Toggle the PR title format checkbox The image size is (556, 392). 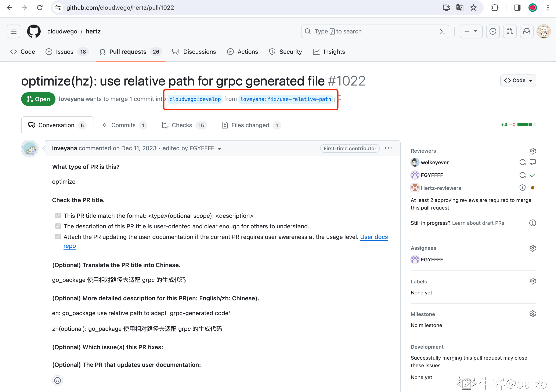click(x=58, y=215)
